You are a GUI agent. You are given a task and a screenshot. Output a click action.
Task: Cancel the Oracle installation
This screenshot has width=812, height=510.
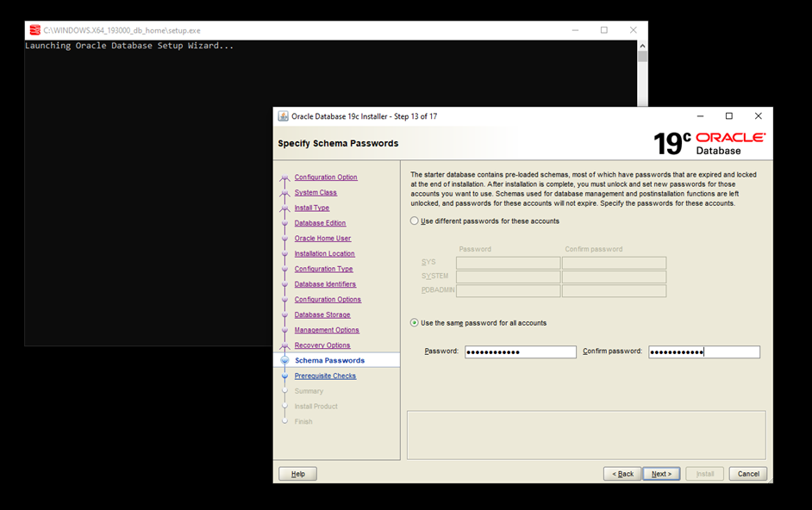[x=747, y=474]
